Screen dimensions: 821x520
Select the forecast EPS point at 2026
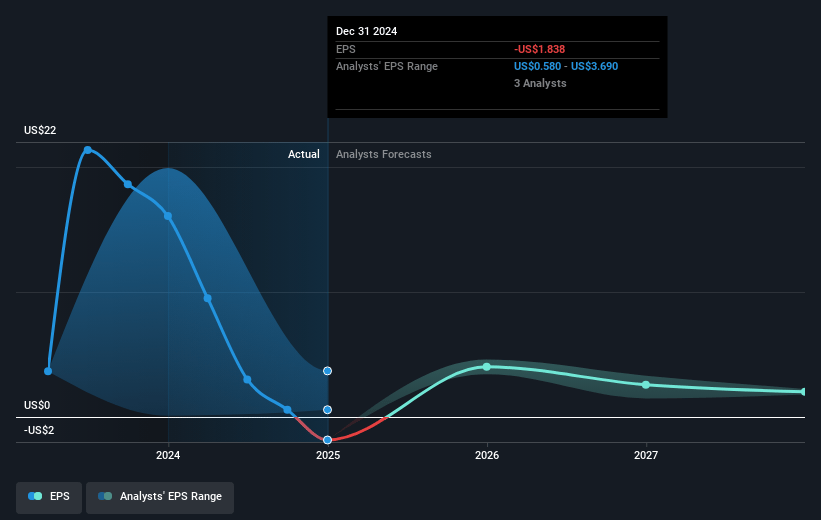pyautogui.click(x=487, y=367)
